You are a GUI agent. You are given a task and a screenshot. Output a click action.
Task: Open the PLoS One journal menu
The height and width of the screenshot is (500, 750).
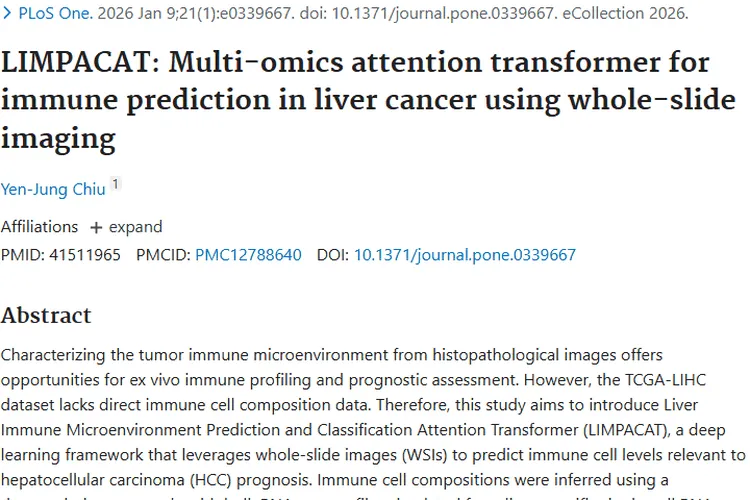tap(54, 15)
